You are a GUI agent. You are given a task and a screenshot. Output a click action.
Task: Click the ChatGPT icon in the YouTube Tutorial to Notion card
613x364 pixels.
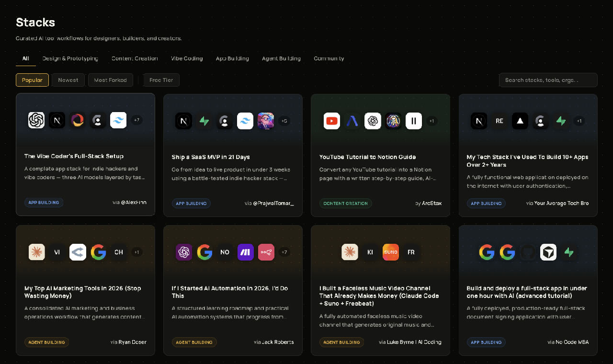373,121
